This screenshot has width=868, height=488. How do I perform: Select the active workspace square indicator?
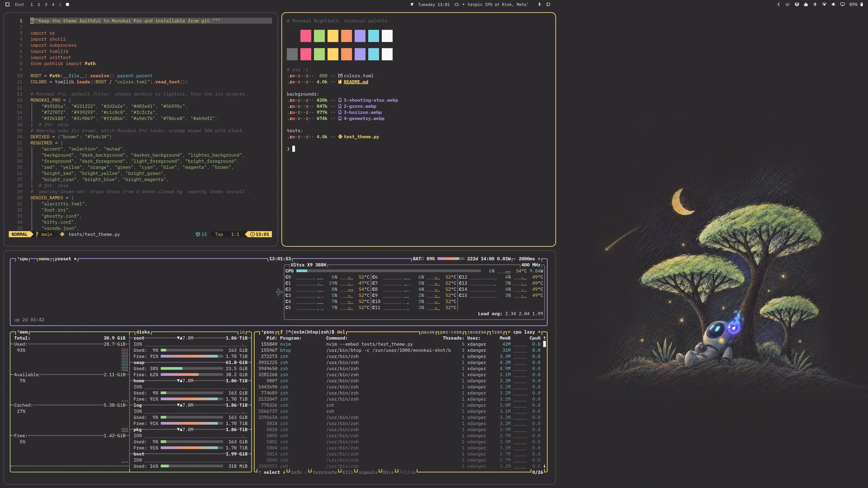tap(67, 5)
